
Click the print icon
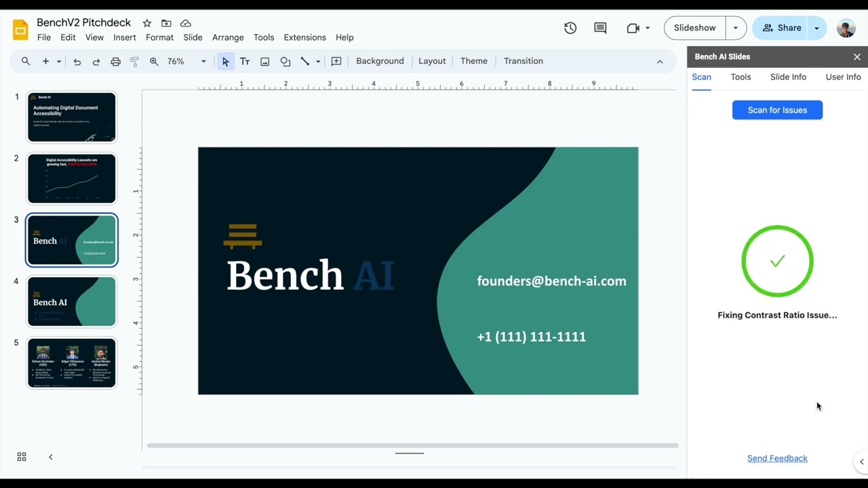coord(115,61)
